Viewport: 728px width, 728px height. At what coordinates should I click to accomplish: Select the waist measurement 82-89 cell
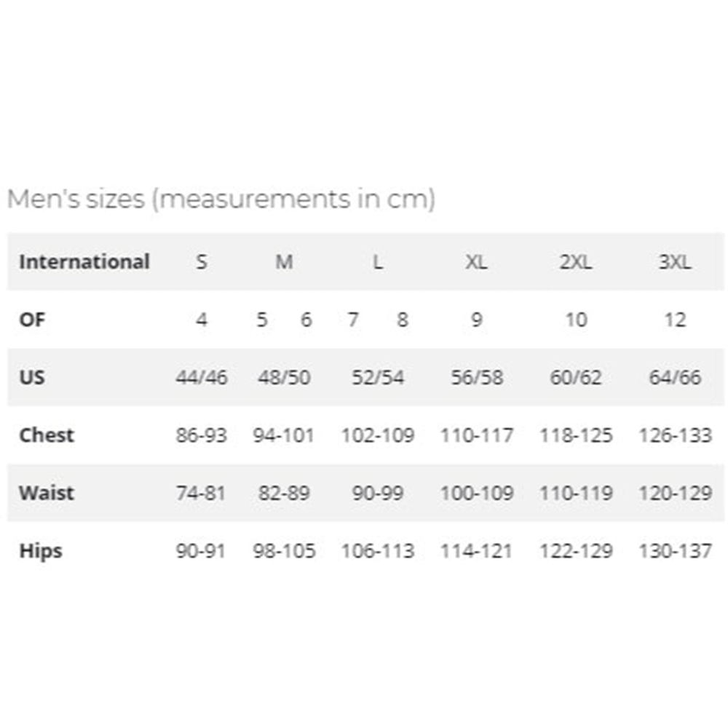(284, 493)
